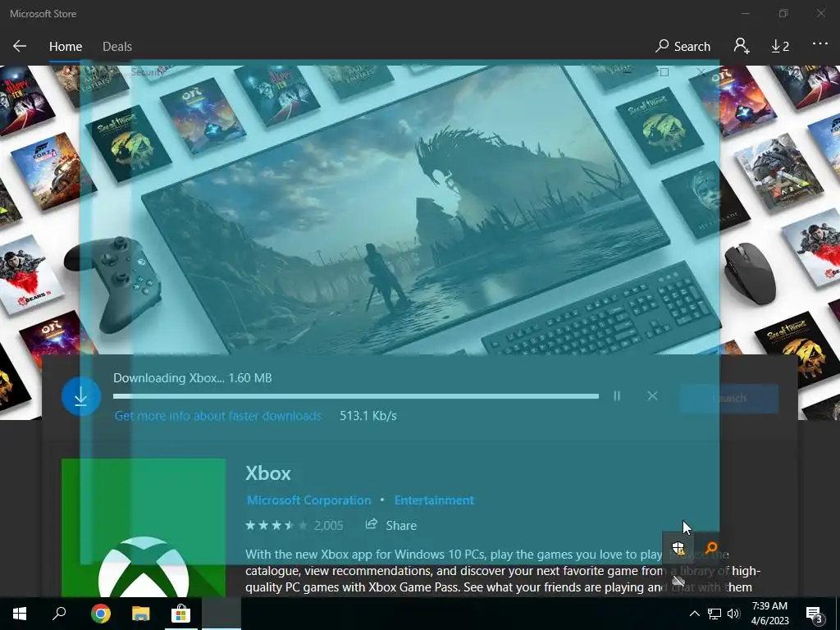The width and height of the screenshot is (840, 630).
Task: Switch to the Home tab
Action: click(x=66, y=47)
